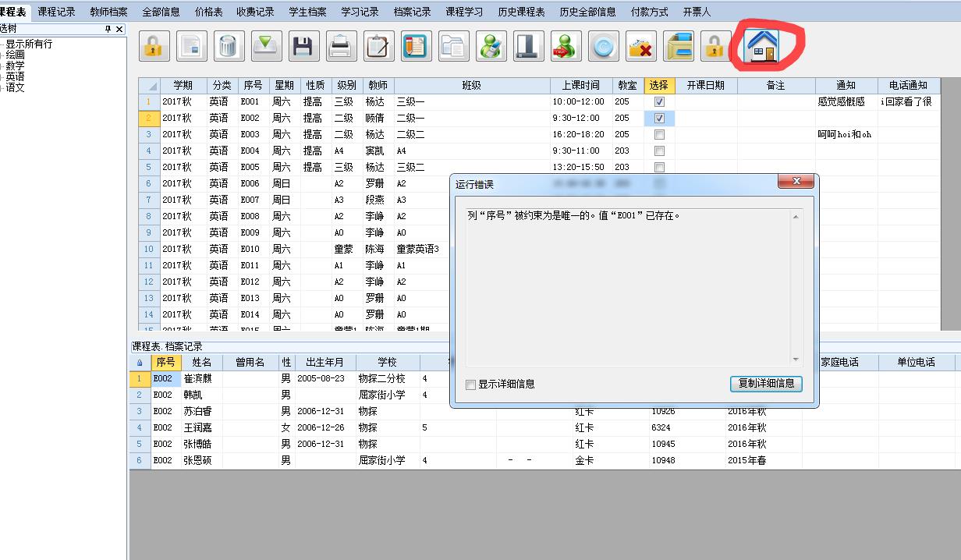Screen dimensions: 961x560
Task: Click the 教师 column header
Action: (x=378, y=86)
